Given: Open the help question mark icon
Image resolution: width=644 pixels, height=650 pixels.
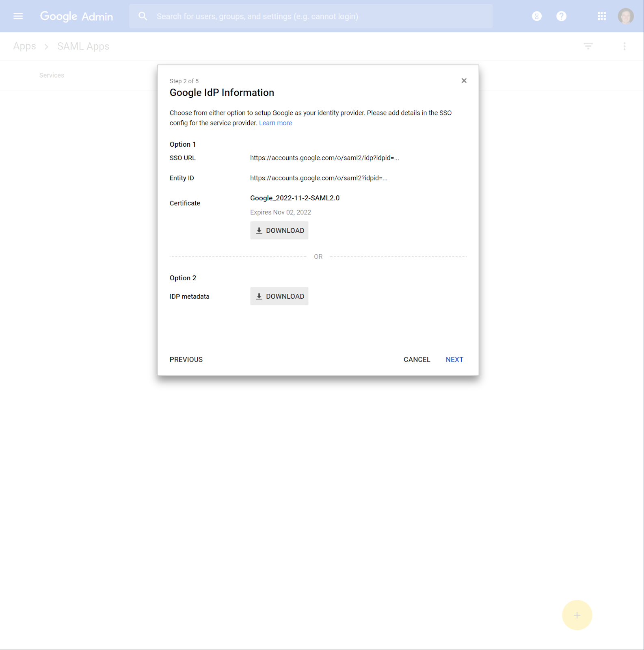Looking at the screenshot, I should click(x=561, y=16).
